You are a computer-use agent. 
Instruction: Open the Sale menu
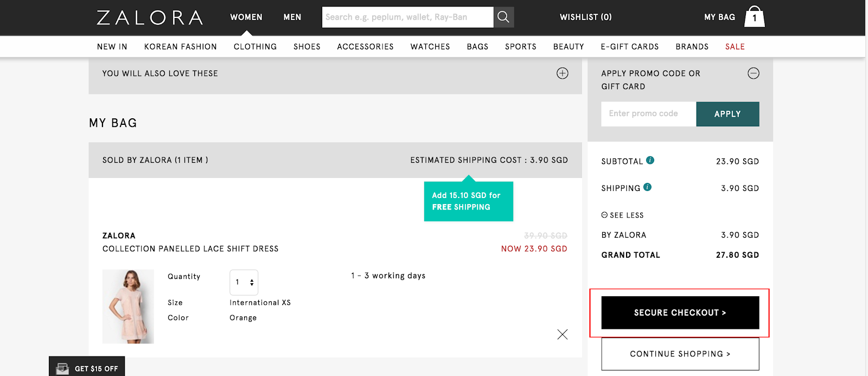pyautogui.click(x=735, y=47)
